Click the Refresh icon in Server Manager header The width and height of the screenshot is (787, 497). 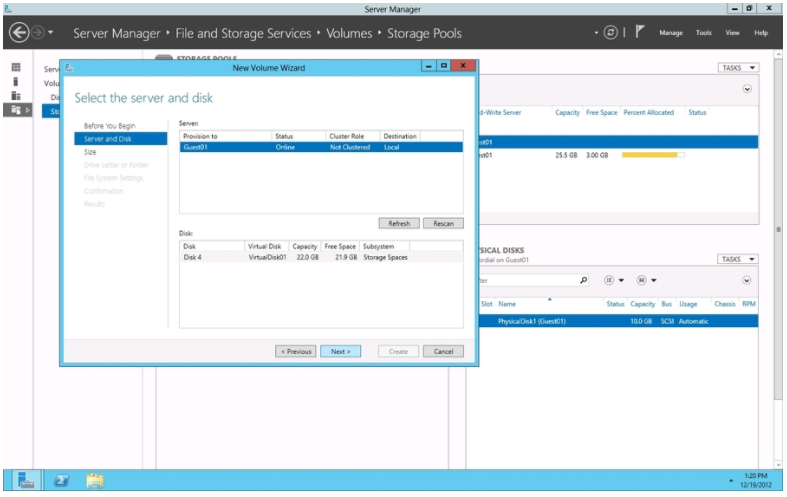pyautogui.click(x=610, y=33)
